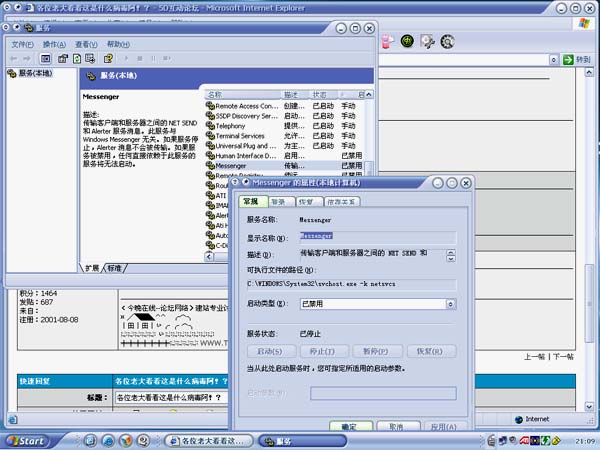
Task: Open the 操作(A) menu
Action: pyautogui.click(x=54, y=45)
